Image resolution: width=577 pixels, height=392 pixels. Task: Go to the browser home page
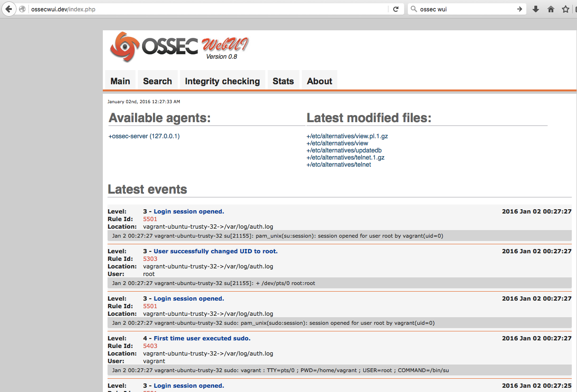[550, 9]
